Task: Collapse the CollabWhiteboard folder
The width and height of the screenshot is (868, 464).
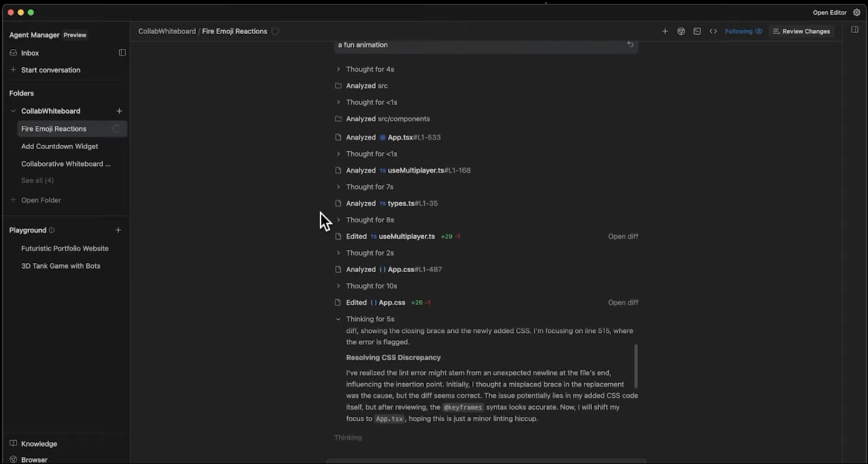Action: point(14,111)
